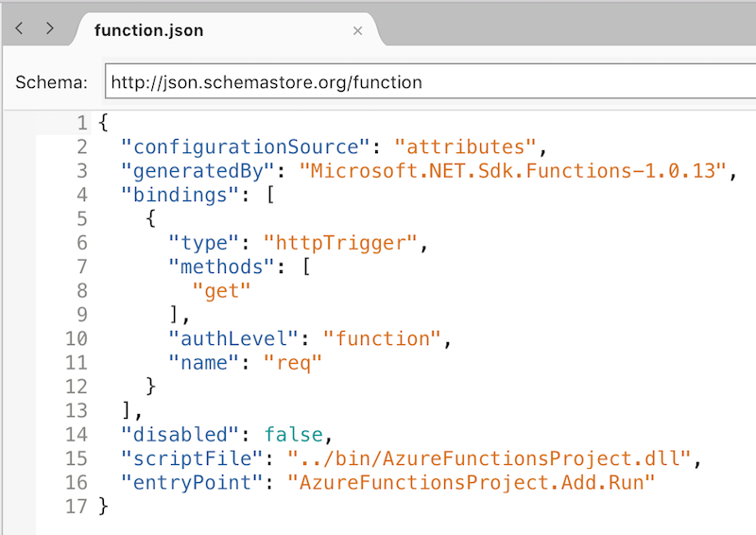Click the "req" value on line 11
The height and width of the screenshot is (535, 756).
point(293,363)
